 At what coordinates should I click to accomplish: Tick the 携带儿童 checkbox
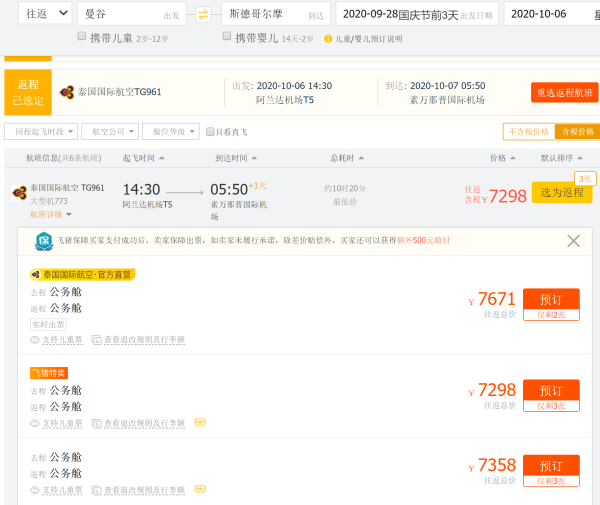tap(82, 36)
